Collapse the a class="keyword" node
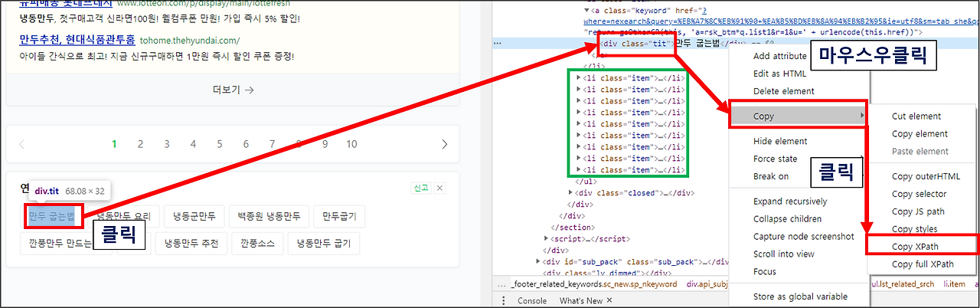Viewport: 980px width, 308px height. tap(588, 11)
